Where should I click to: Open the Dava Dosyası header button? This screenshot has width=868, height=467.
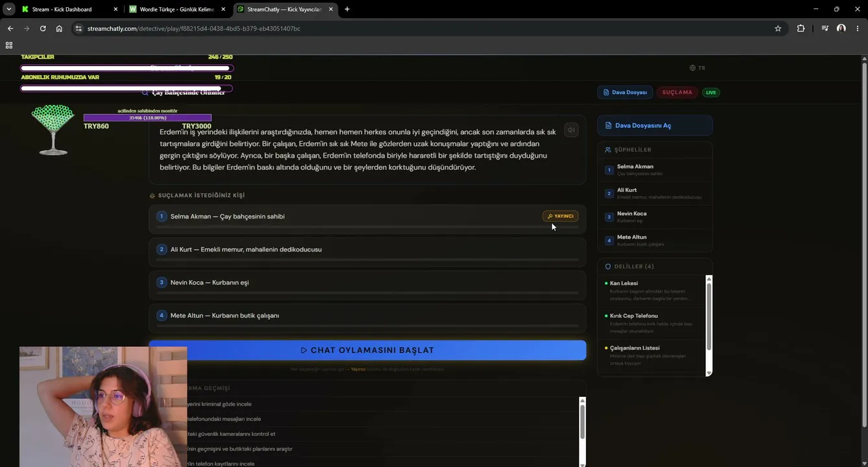click(625, 92)
